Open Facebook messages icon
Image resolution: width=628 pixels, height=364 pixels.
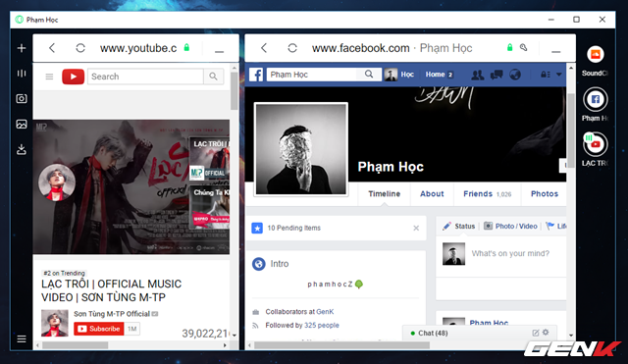(x=497, y=75)
